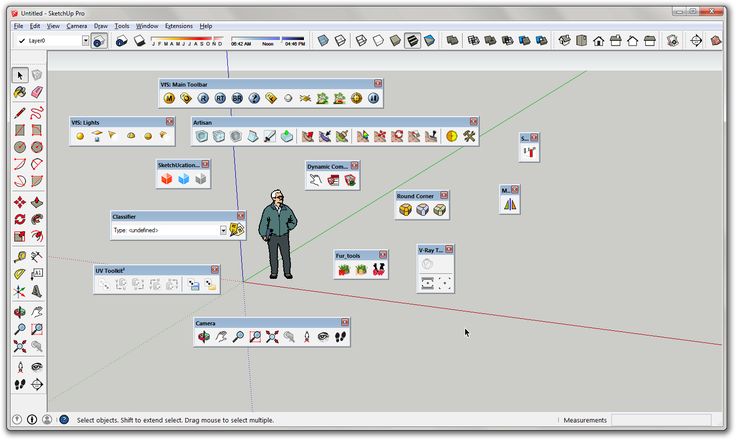Open V-Ray Material Editor (M) icon
The height and width of the screenshot is (440, 736).
click(169, 98)
